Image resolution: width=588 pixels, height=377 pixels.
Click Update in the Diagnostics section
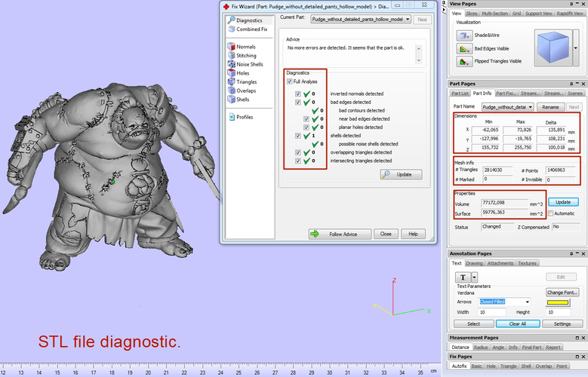coord(401,175)
